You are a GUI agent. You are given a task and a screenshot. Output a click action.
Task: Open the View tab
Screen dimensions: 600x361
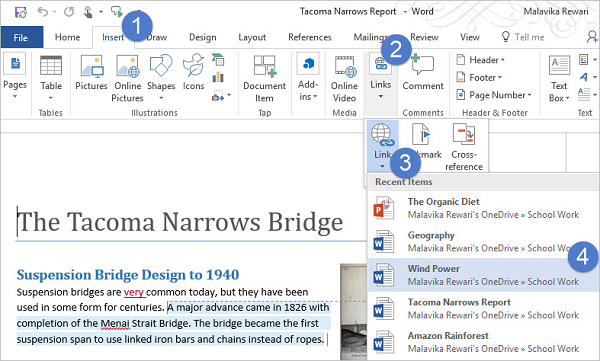tap(470, 37)
